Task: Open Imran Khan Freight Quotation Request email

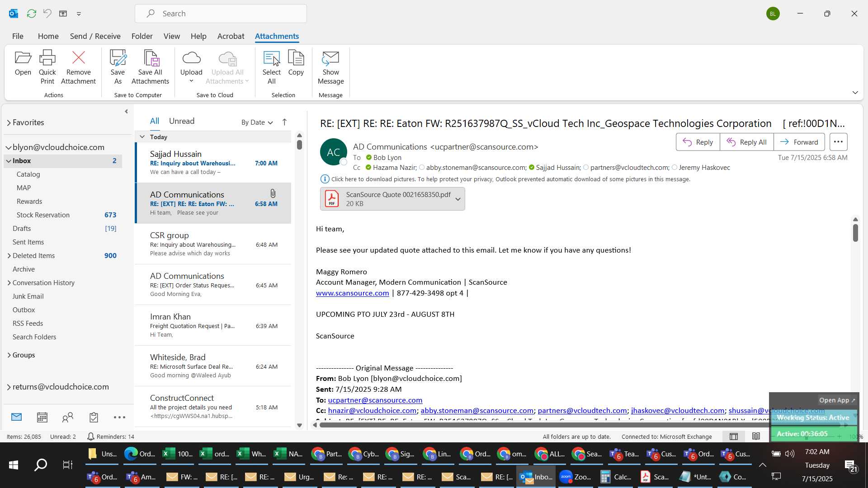Action: pyautogui.click(x=213, y=325)
